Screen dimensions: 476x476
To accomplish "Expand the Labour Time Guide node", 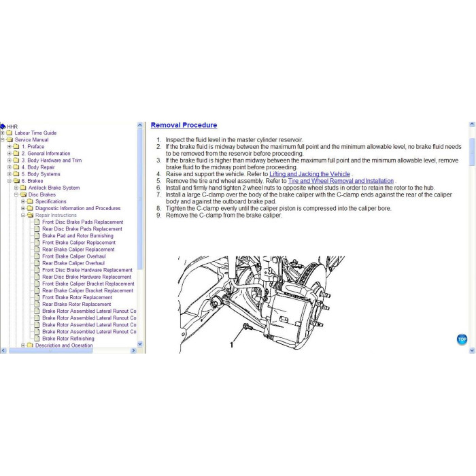I will click(x=3, y=133).
